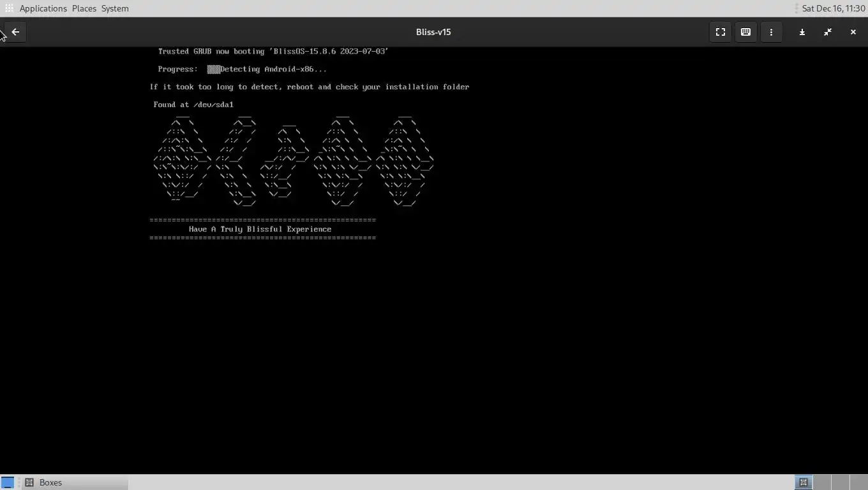
Task: Go back using the header arrow
Action: [15, 32]
